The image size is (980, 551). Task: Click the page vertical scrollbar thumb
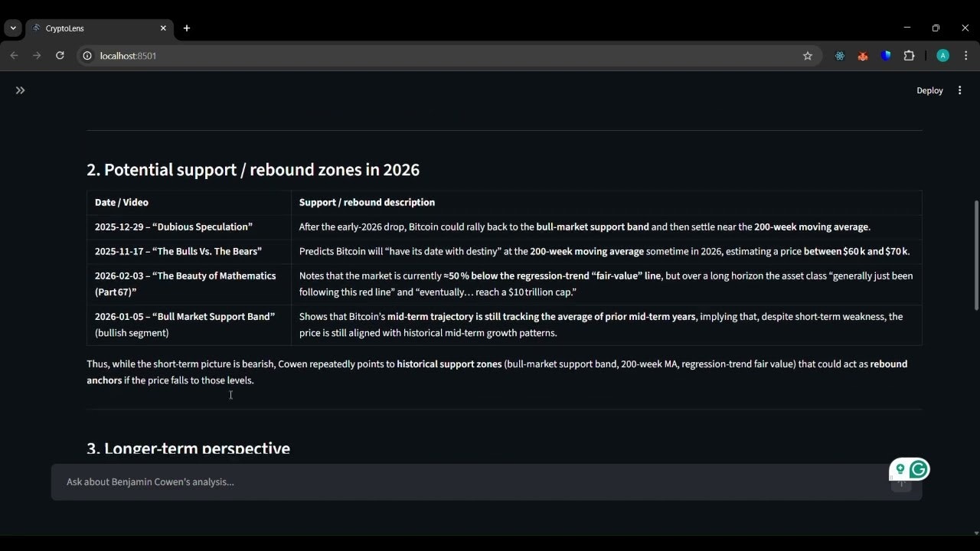point(975,255)
